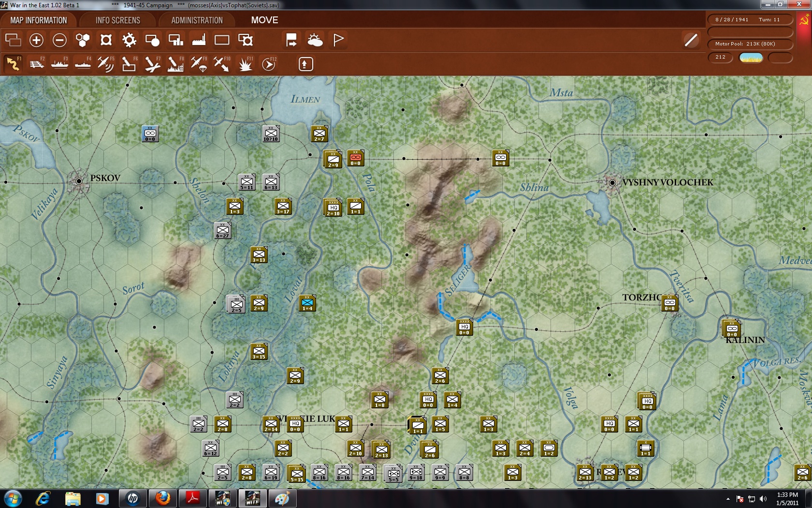Click the date and turn display
This screenshot has width=812, height=508.
pos(750,20)
